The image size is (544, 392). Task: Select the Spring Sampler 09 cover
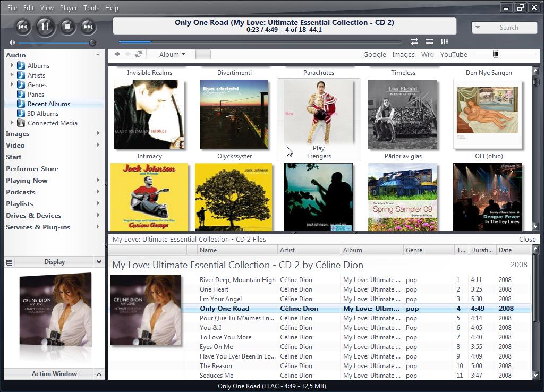[x=403, y=197]
